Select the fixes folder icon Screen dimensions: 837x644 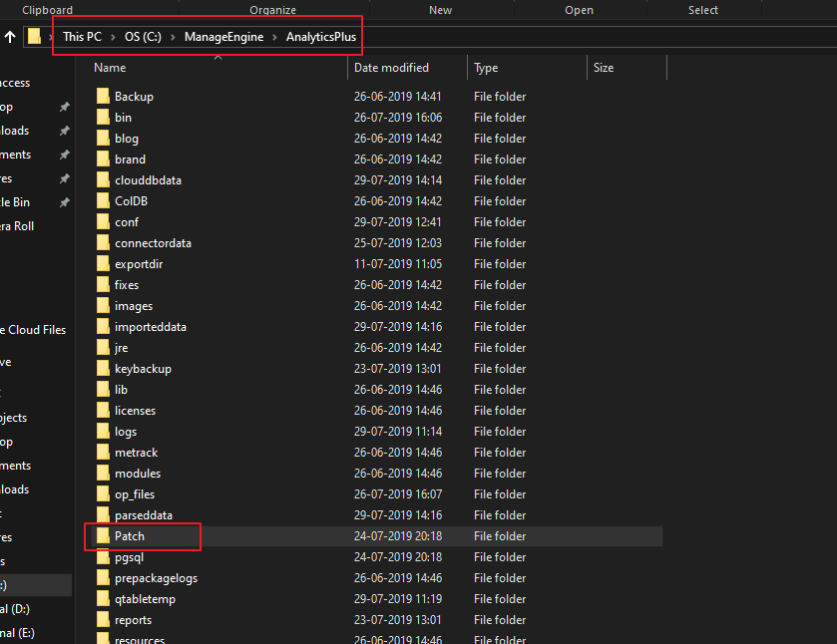click(x=103, y=284)
